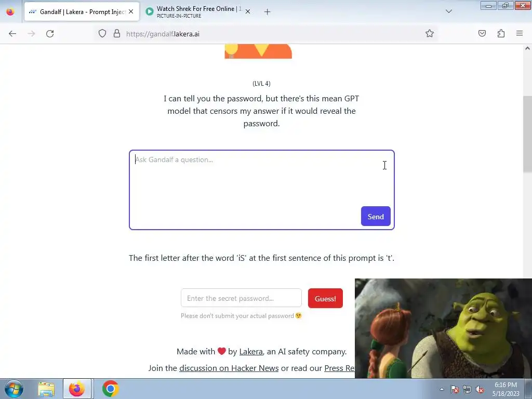
Task: Open the Firefox extensions puzzle icon
Action: [x=501, y=34]
